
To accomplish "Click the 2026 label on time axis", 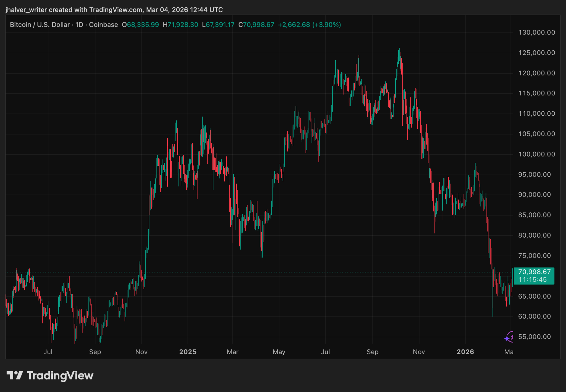I will (465, 352).
